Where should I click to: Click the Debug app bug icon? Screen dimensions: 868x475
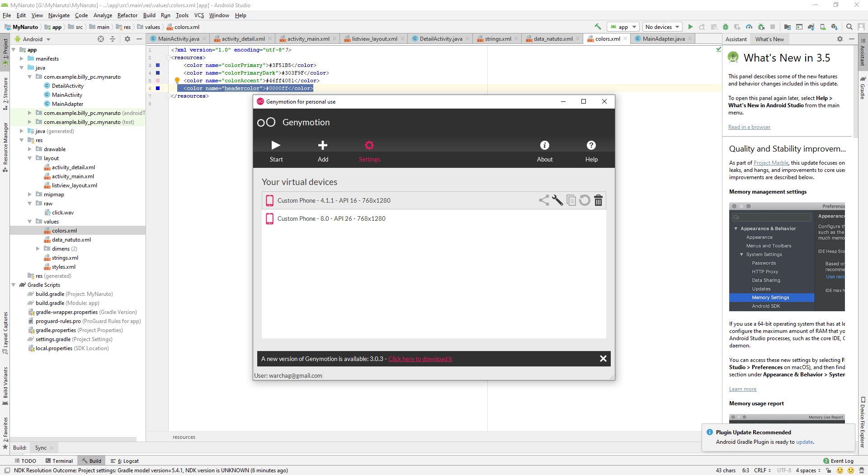(726, 27)
